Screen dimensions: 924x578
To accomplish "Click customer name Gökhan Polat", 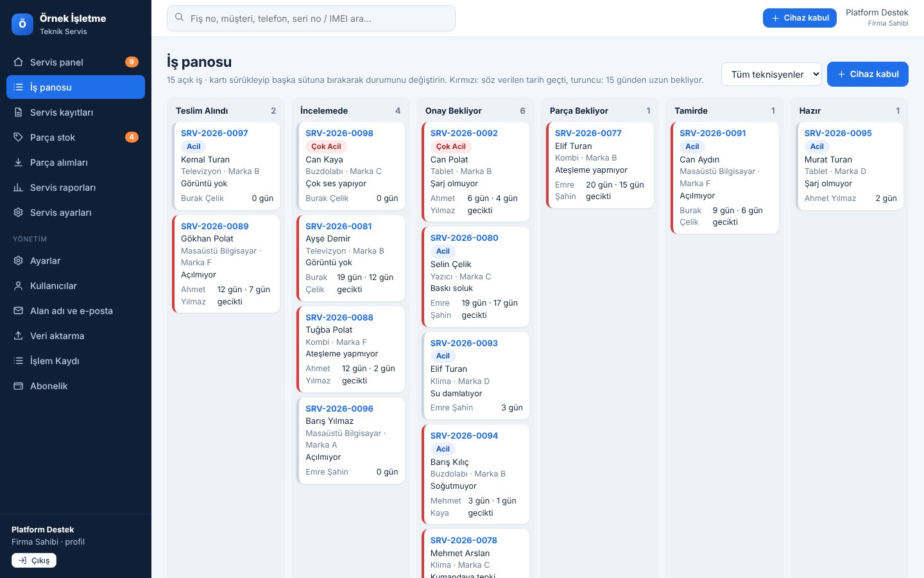I will click(207, 238).
